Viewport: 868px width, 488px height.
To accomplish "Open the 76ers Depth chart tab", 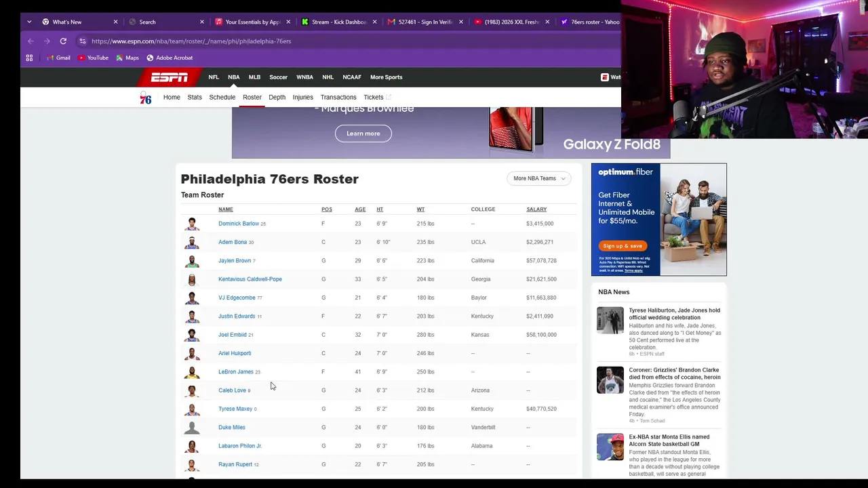I will coord(277,98).
